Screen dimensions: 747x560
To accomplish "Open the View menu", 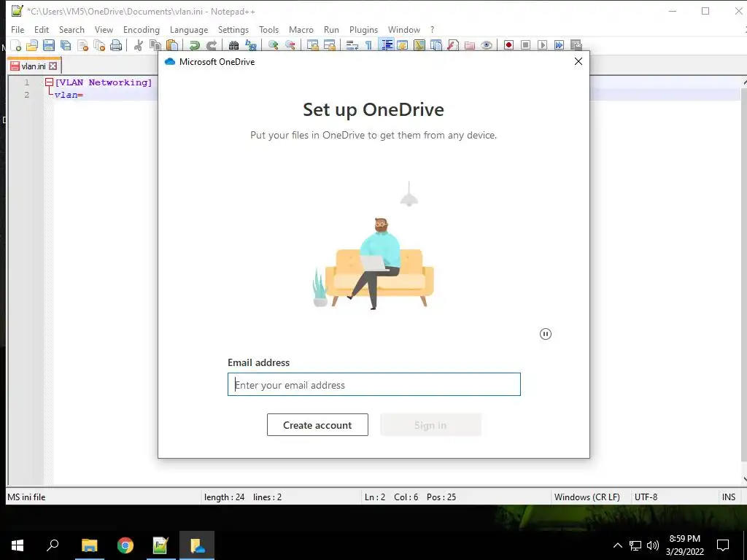I will pos(104,29).
